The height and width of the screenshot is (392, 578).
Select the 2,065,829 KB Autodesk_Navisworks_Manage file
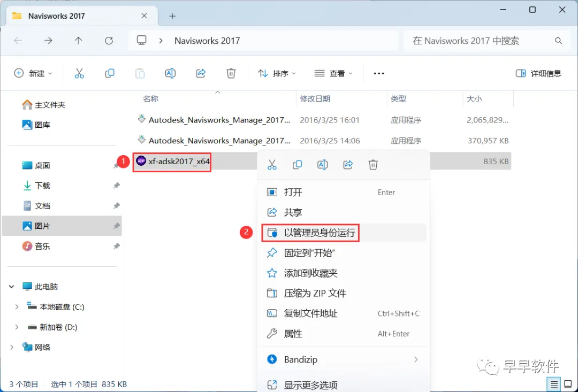click(x=322, y=120)
